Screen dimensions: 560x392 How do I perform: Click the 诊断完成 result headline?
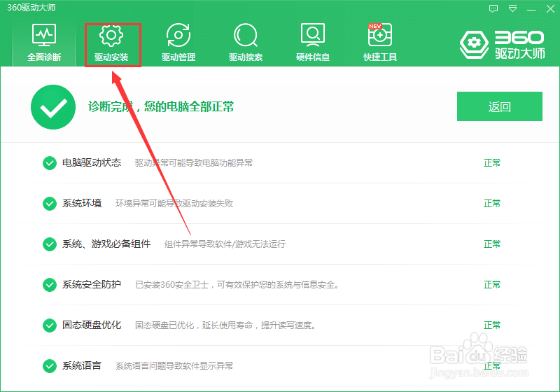161,106
